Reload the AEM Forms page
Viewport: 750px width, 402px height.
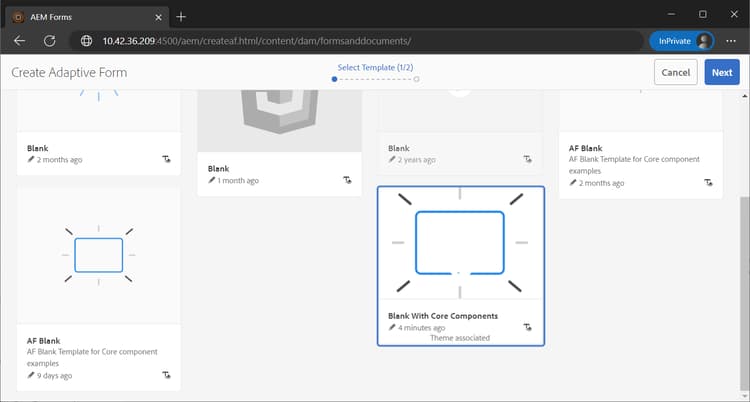coord(50,41)
